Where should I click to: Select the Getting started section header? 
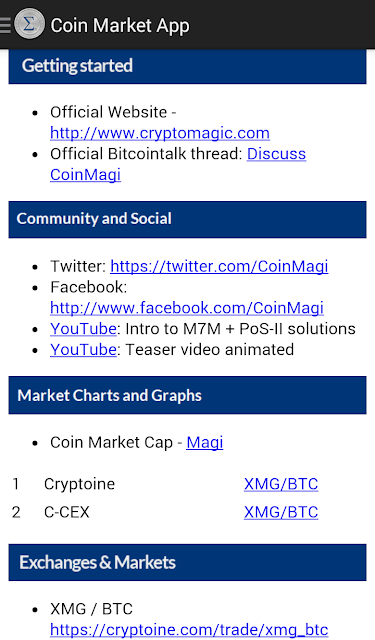tap(187, 66)
